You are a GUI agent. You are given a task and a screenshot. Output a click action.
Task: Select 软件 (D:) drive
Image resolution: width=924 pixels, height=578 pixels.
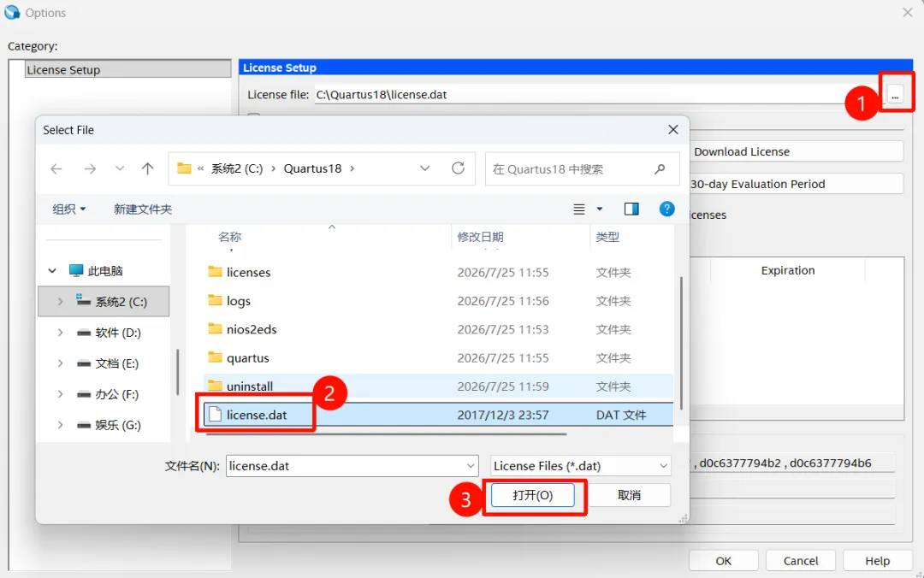coord(109,333)
